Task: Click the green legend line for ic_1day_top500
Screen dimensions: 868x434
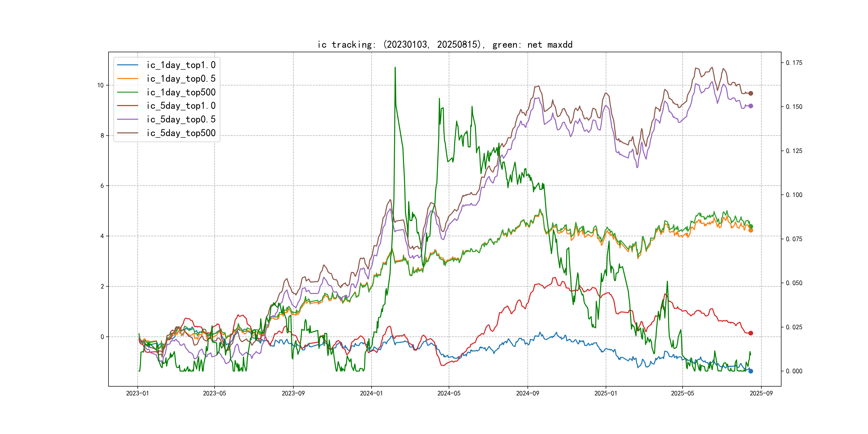Action: coord(127,92)
